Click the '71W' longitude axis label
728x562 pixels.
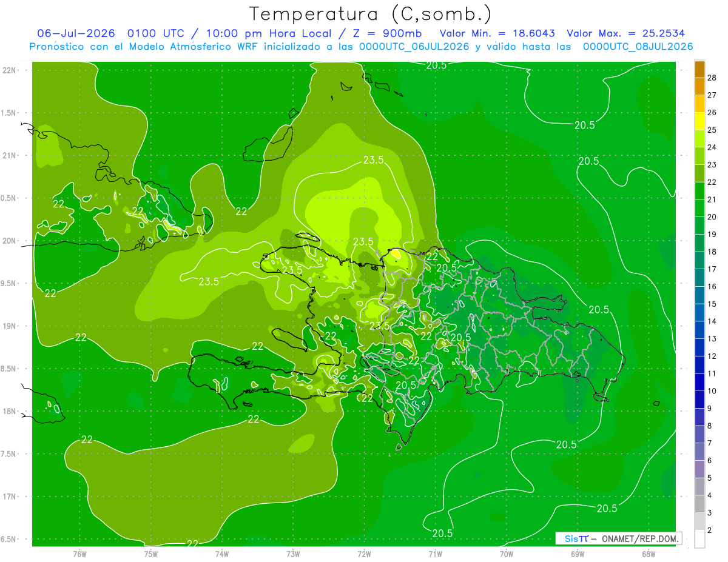coord(435,554)
